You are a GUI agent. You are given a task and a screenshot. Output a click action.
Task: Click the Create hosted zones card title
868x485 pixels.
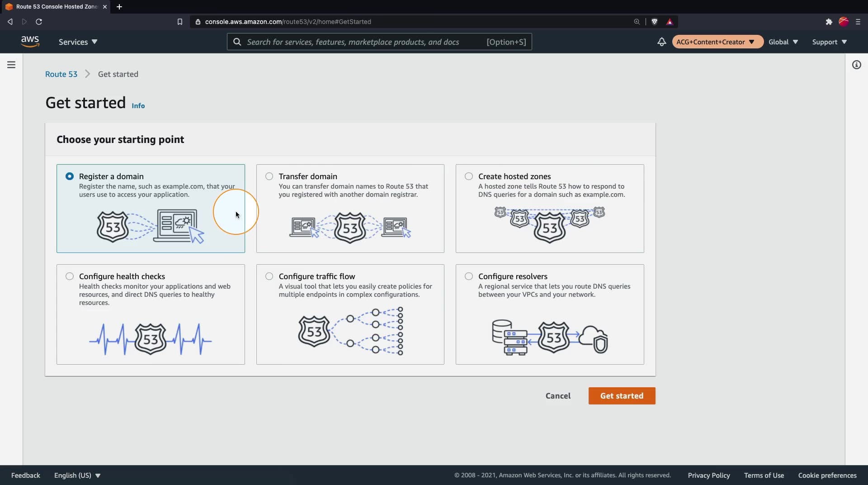(x=514, y=176)
